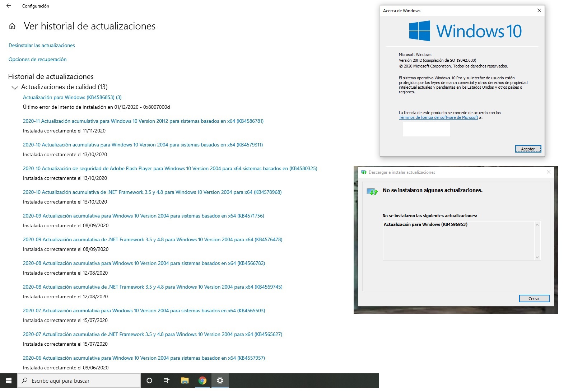Open Términos de licencia del software link
This screenshot has height=392, width=573.
tap(438, 117)
